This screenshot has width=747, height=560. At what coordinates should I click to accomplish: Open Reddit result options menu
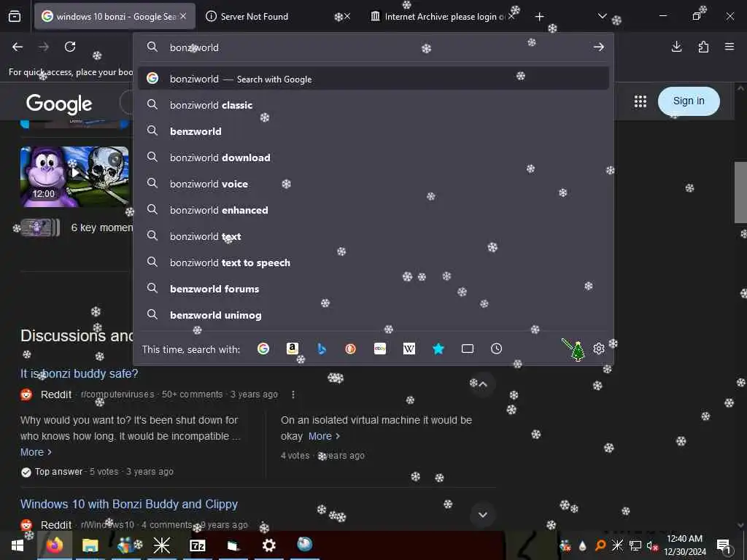[293, 394]
